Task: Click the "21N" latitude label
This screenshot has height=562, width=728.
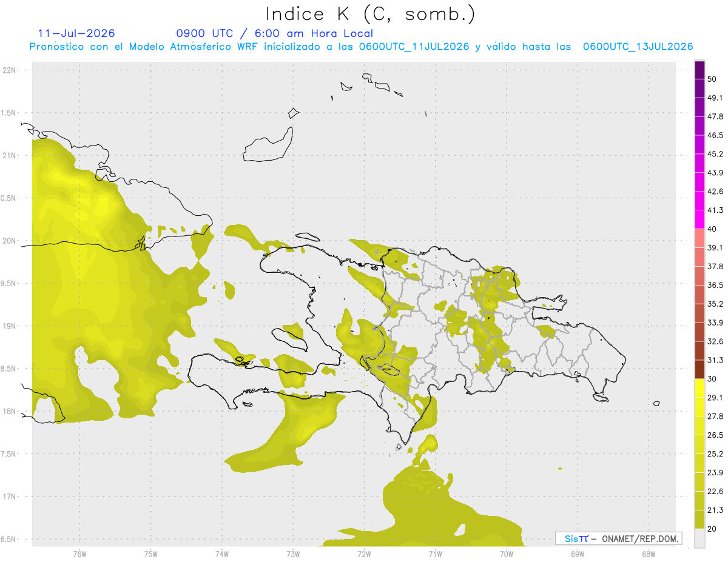Action: pyautogui.click(x=10, y=155)
